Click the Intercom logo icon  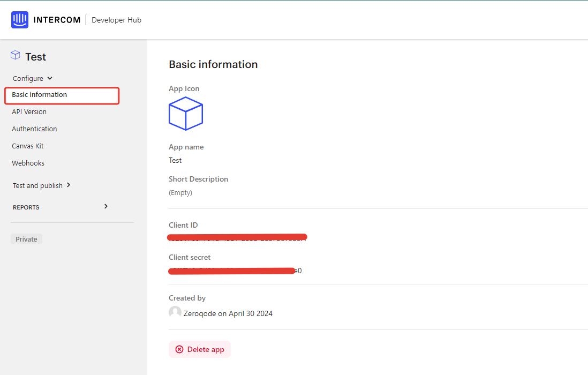tap(20, 20)
